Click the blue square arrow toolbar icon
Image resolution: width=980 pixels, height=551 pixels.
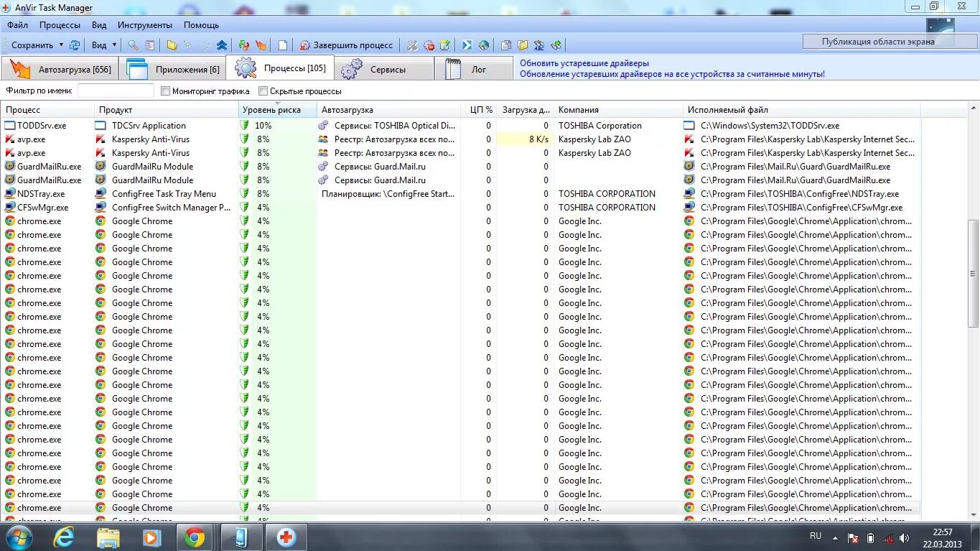(x=467, y=45)
